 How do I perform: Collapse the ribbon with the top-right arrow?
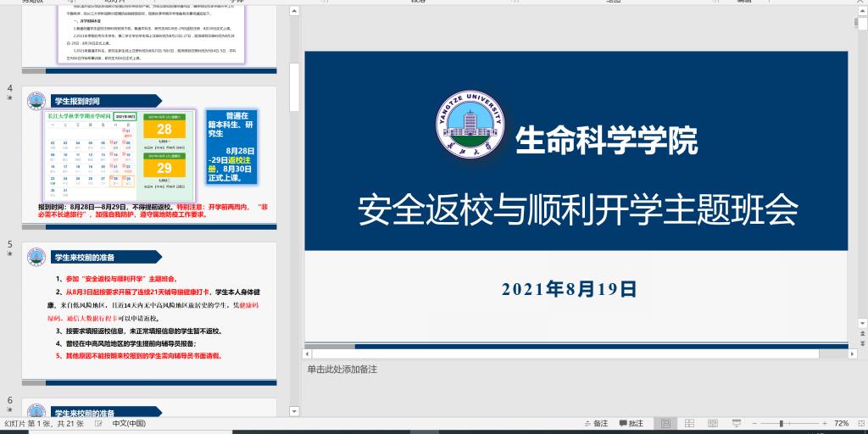click(861, 2)
